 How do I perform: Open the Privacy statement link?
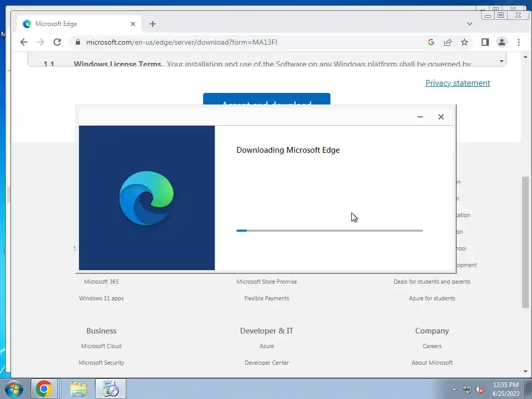[x=458, y=83]
